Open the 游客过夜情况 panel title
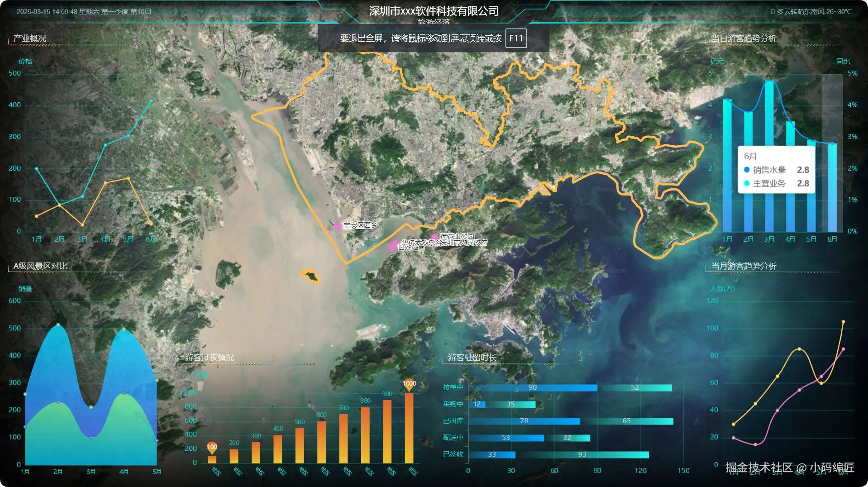Screen dimensions: 868x487 [209, 358]
